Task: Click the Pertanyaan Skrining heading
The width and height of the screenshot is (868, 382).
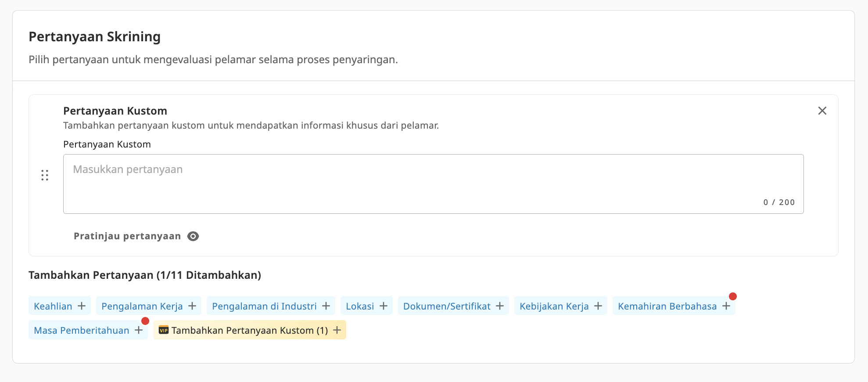Action: (x=94, y=37)
